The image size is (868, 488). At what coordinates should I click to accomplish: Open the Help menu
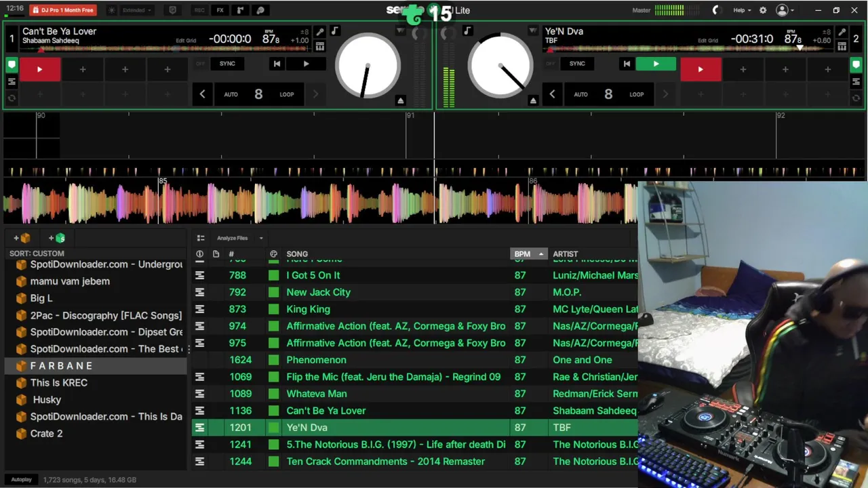(x=742, y=10)
